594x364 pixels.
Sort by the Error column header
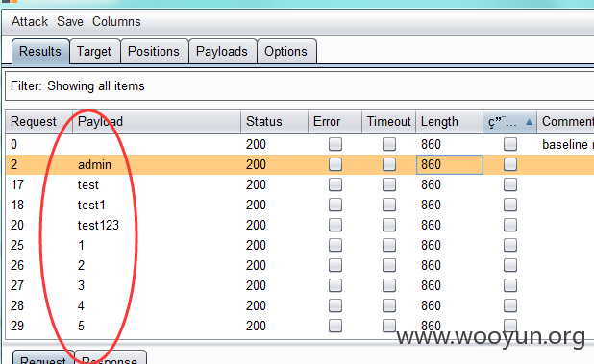[x=334, y=122]
